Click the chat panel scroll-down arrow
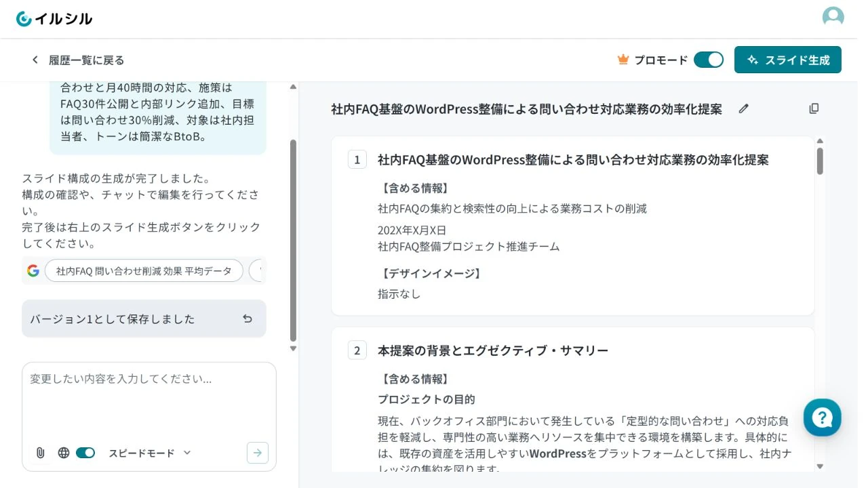 pyautogui.click(x=293, y=348)
